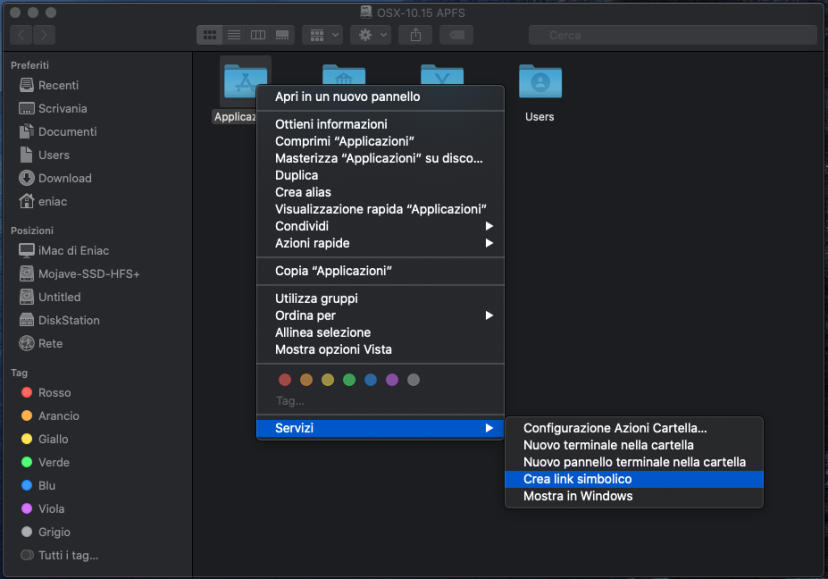This screenshot has height=579, width=828.
Task: Choose Mostra in Windows
Action: pos(634,496)
